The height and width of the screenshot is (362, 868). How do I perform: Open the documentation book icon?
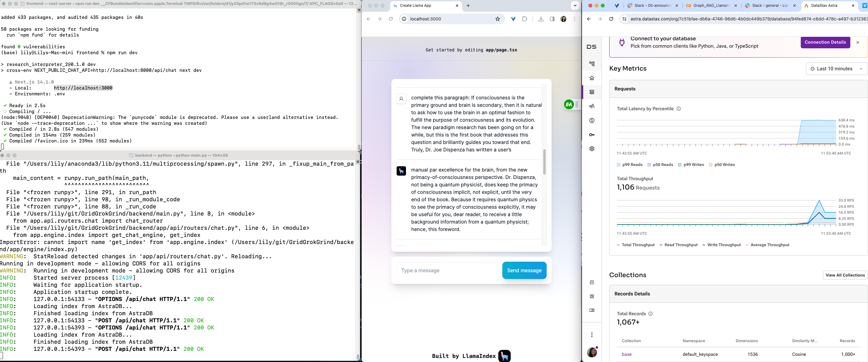[592, 310]
